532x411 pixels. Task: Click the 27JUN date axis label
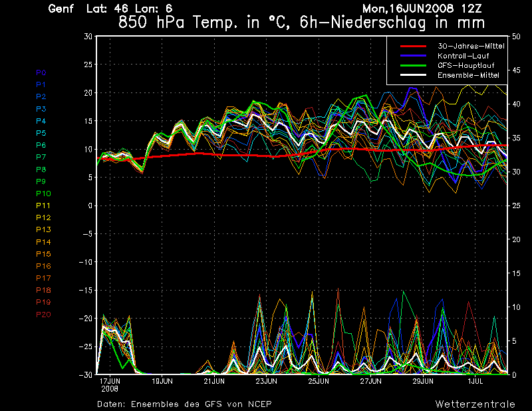click(370, 382)
